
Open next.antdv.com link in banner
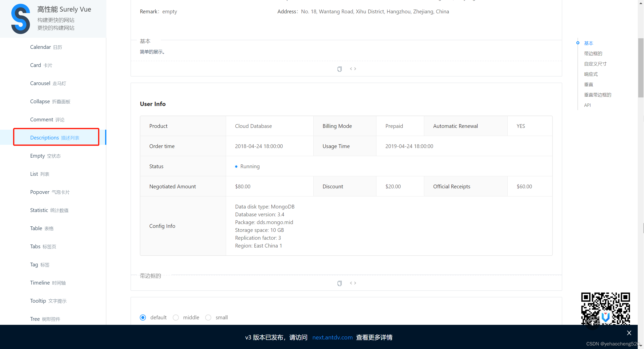332,337
